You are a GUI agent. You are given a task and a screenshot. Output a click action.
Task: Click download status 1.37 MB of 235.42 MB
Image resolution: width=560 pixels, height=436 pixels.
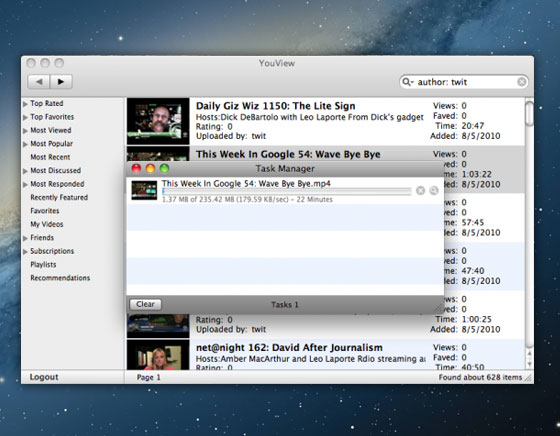coord(247,199)
